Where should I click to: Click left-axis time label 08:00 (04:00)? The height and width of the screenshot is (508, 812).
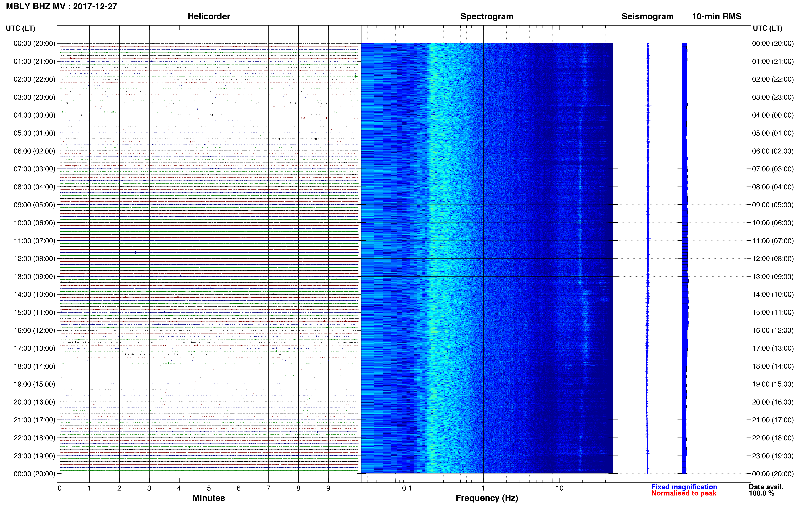[34, 187]
